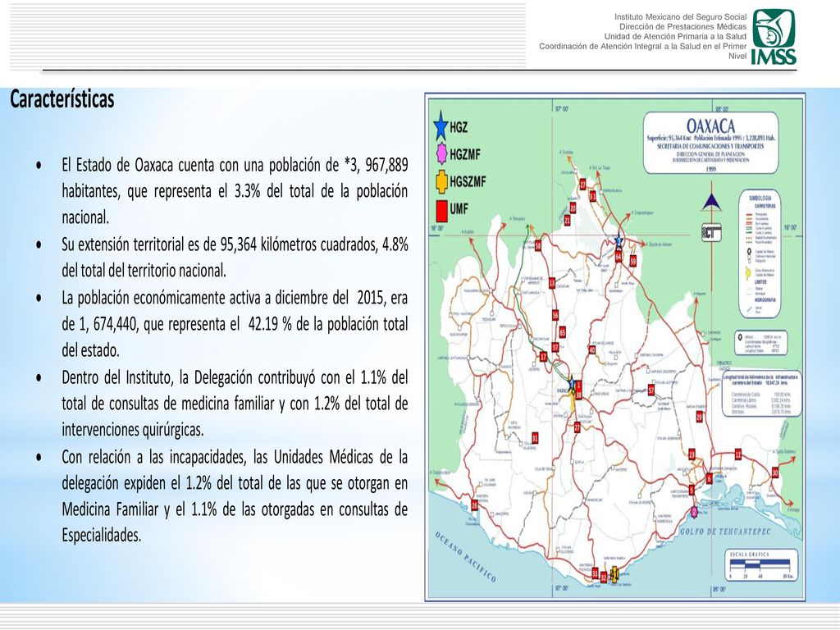Click the red UMF square legend icon
The image size is (840, 630).
[x=442, y=211]
